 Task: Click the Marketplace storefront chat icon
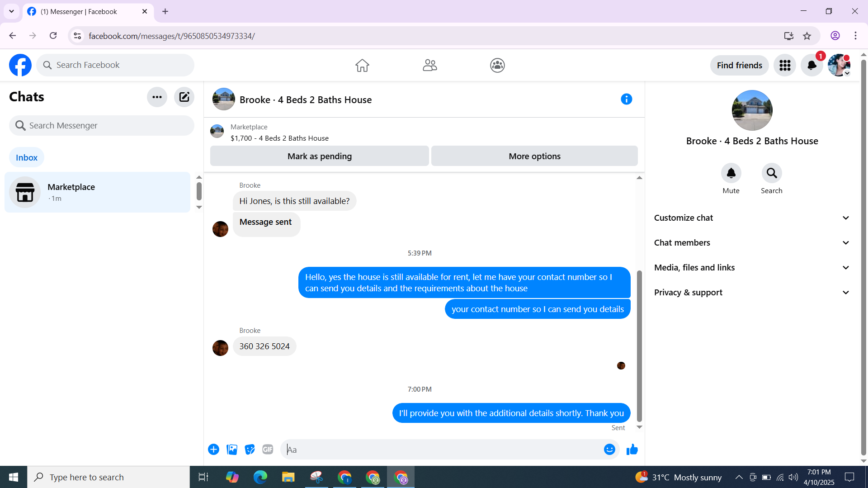tap(25, 192)
